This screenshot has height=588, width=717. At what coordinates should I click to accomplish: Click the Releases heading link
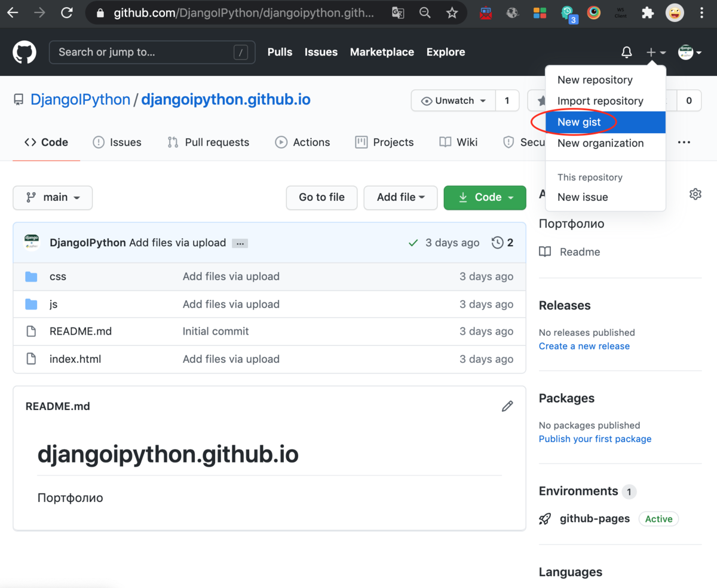pyautogui.click(x=565, y=305)
